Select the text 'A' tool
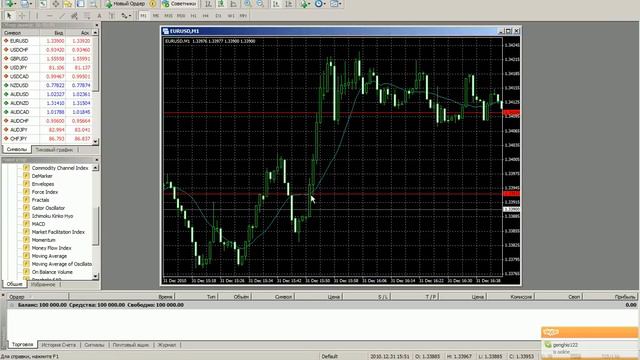The height and width of the screenshot is (360, 640). 99,16
